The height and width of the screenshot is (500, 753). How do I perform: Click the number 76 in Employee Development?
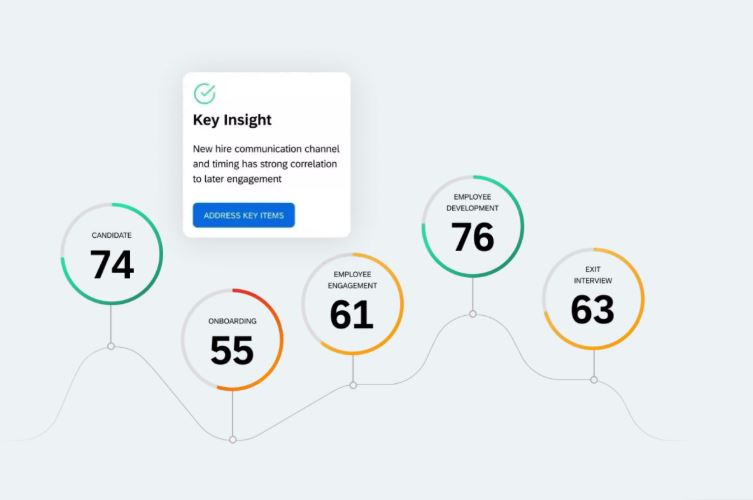473,237
